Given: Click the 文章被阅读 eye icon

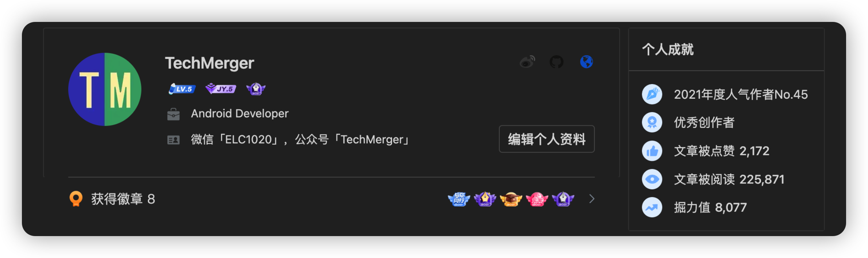Looking at the screenshot, I should coord(652,179).
